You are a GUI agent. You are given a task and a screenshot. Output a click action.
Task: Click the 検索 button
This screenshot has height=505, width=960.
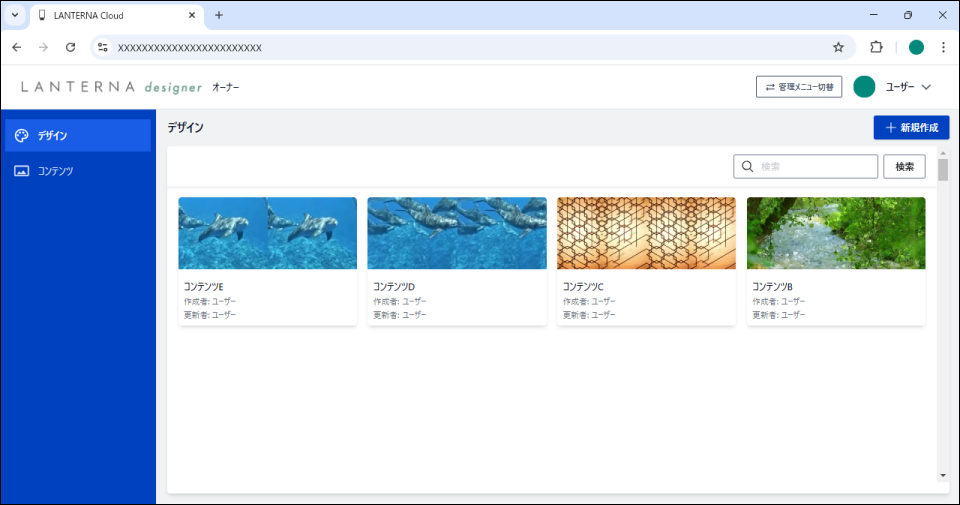coord(904,167)
